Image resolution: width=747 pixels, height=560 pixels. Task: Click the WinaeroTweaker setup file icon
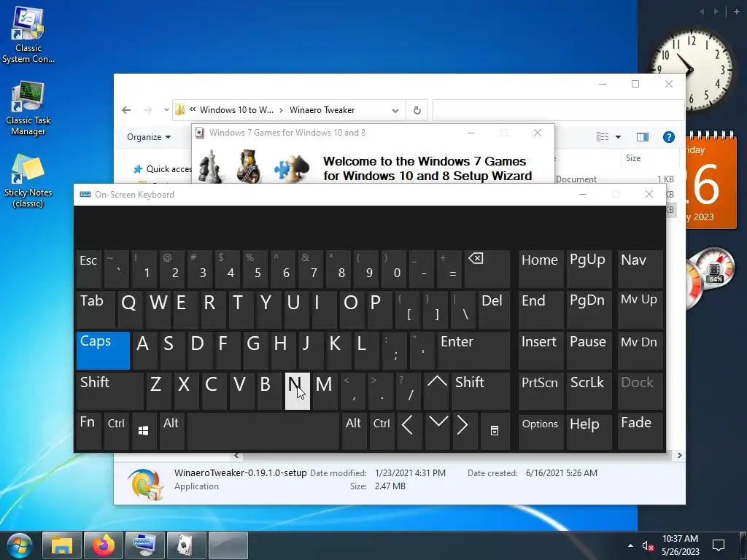[x=145, y=484]
